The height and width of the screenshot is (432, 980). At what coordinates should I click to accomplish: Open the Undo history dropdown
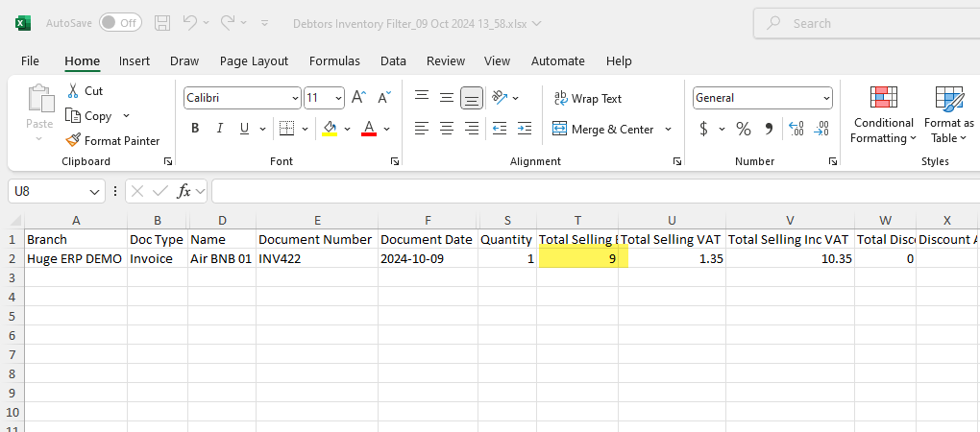207,23
